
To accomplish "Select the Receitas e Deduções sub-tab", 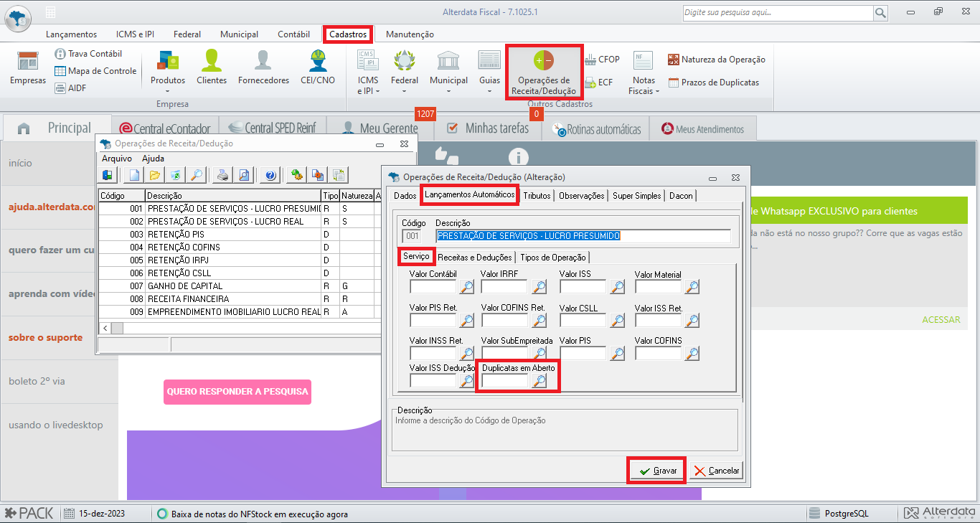I will pyautogui.click(x=475, y=257).
